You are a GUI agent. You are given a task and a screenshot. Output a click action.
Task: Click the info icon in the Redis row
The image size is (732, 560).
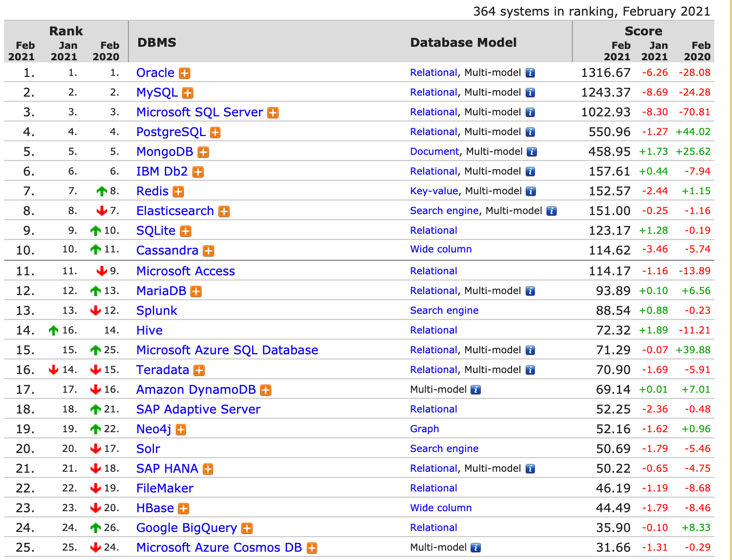tap(531, 191)
